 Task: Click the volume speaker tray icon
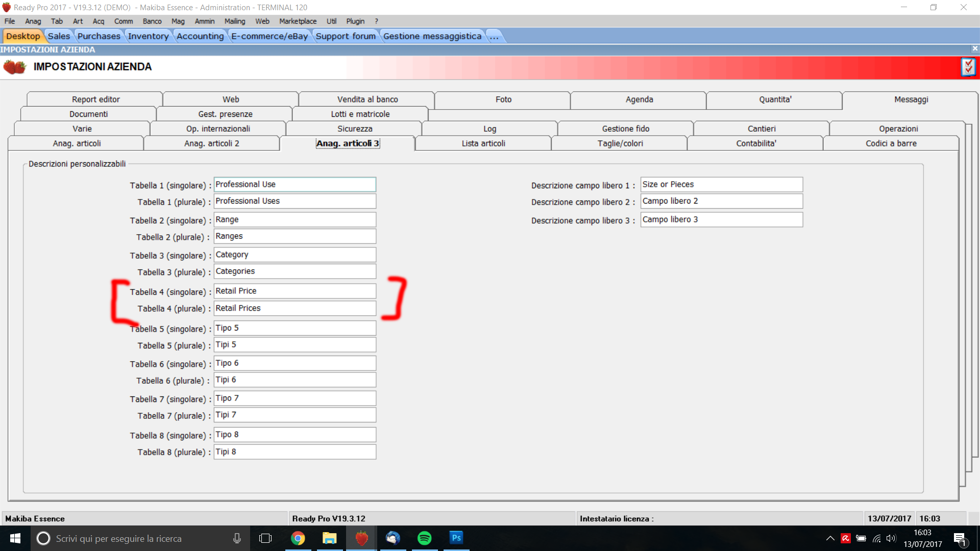891,538
